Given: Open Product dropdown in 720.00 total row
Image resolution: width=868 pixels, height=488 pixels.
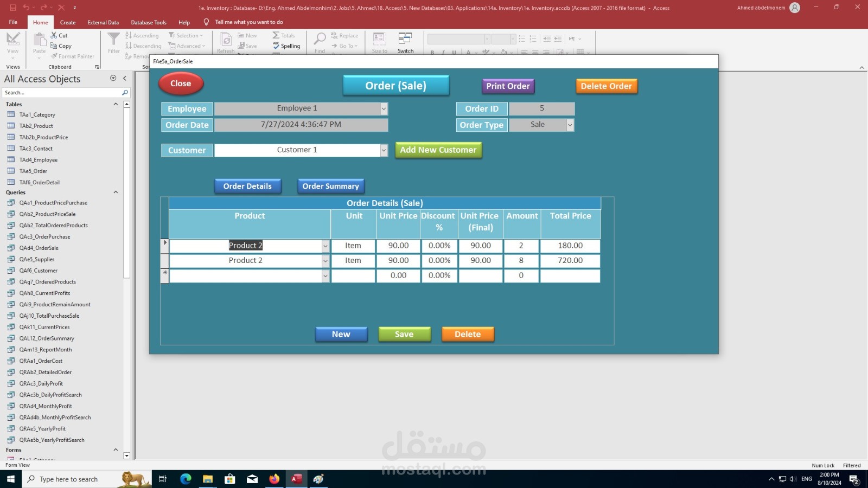Looking at the screenshot, I should click(325, 261).
